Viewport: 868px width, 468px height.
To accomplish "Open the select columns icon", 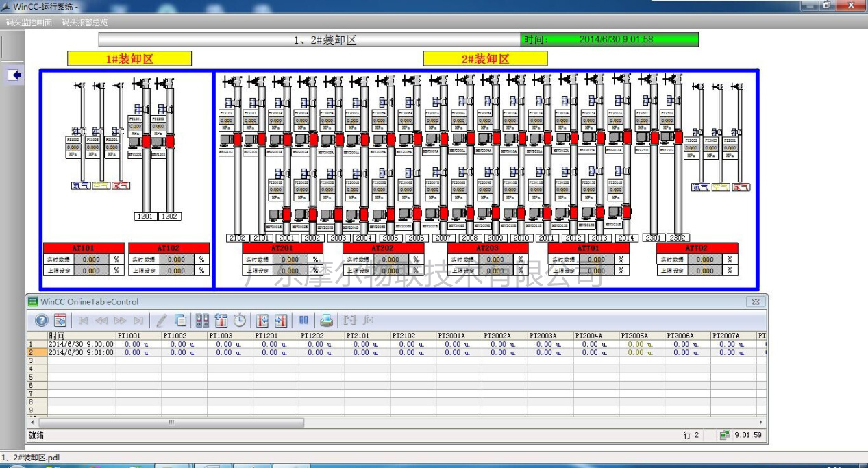I will [221, 320].
